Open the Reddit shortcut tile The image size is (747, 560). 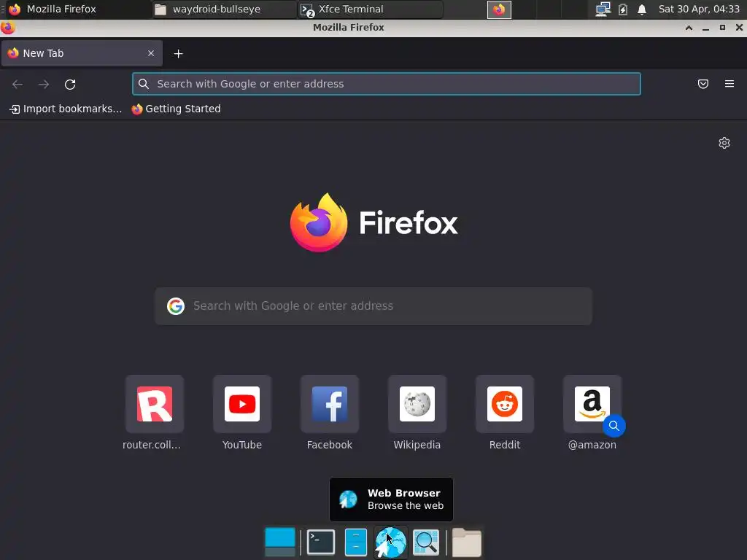505,404
